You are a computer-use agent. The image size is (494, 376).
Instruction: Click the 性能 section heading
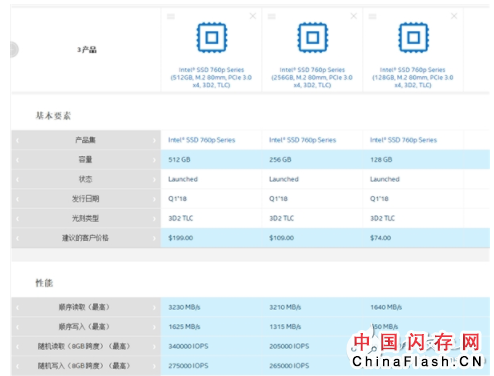tap(44, 283)
